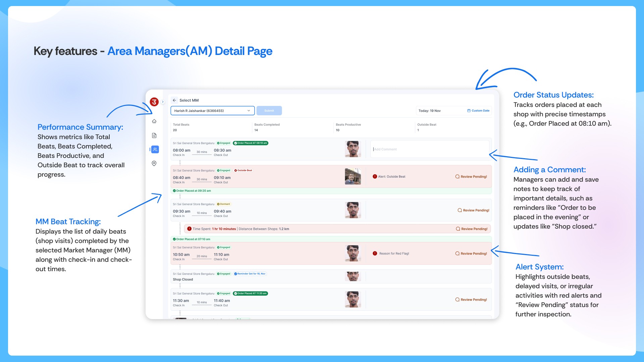Click the home icon in sidebar
This screenshot has width=644, height=362.
tap(154, 121)
